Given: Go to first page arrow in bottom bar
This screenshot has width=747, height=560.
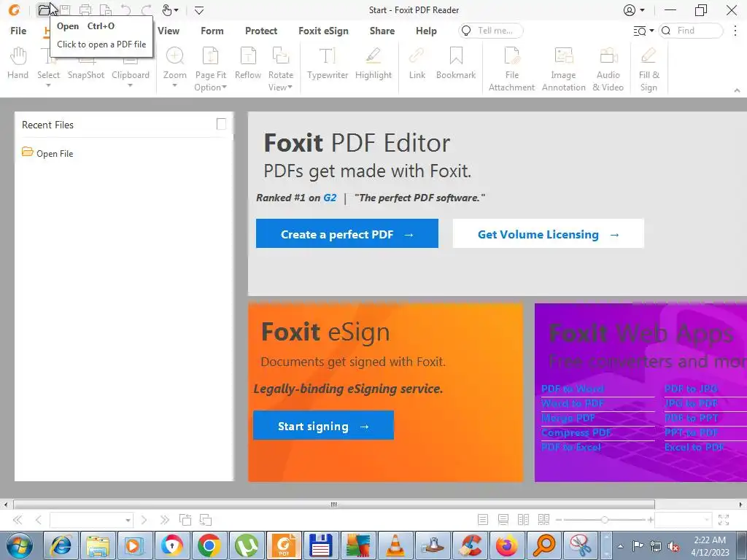Looking at the screenshot, I should (18, 519).
